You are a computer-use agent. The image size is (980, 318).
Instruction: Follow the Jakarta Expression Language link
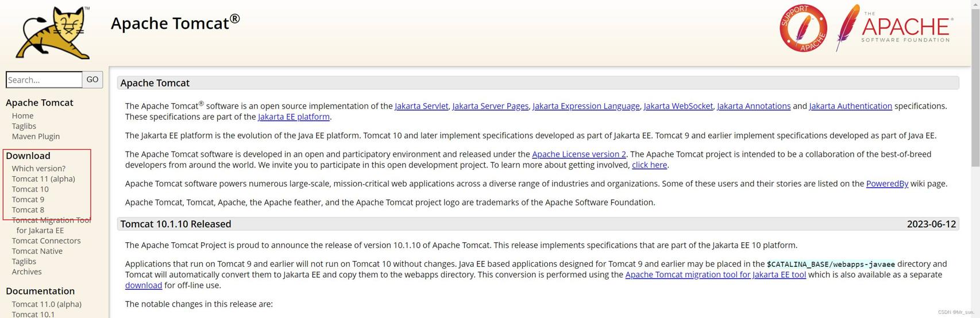click(586, 106)
